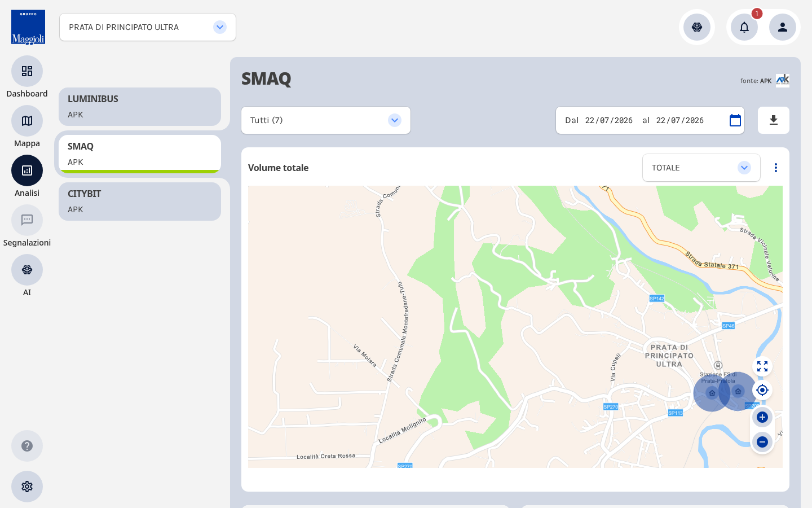This screenshot has width=812, height=508.
Task: Open the Dashboard sidebar icon
Action: tap(27, 71)
